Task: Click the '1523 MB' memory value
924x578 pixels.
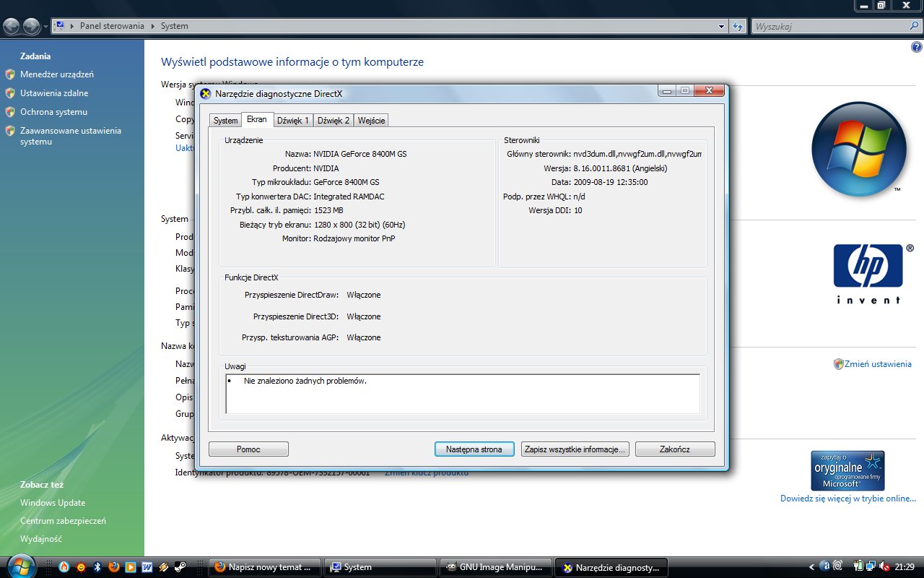Action: (x=328, y=210)
